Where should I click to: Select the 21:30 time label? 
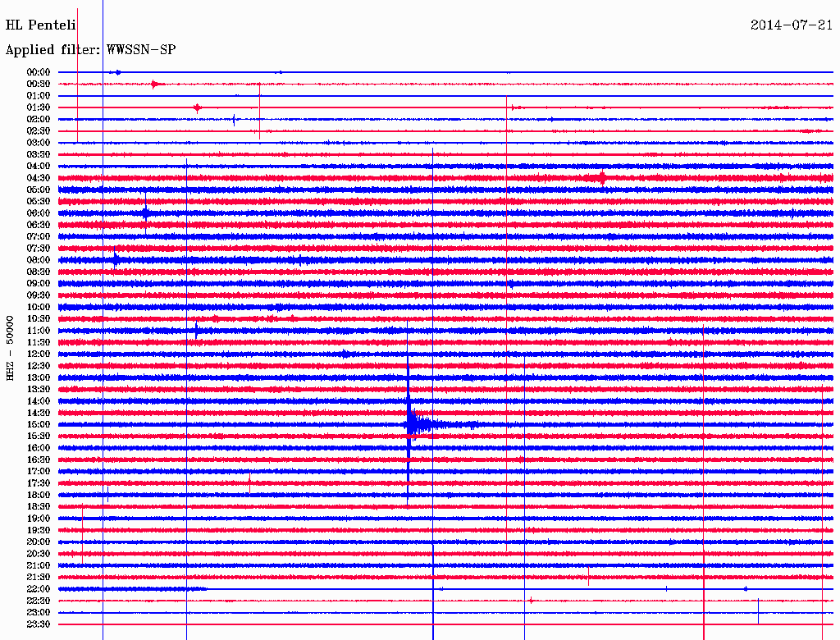pyautogui.click(x=38, y=578)
